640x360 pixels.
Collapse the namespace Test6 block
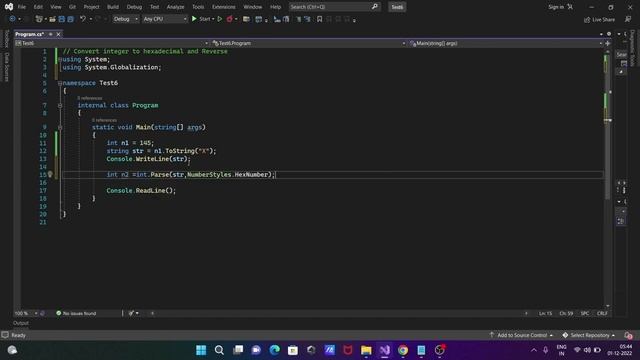[60, 83]
